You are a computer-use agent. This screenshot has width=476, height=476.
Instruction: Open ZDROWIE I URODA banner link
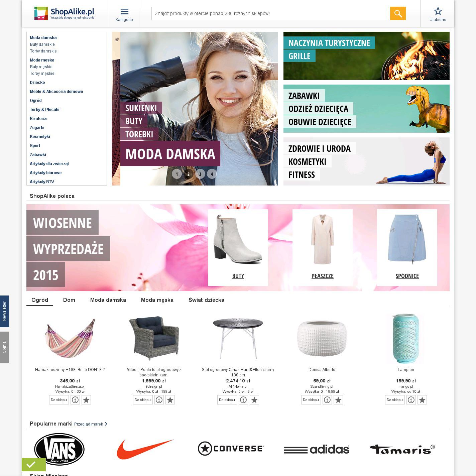(320, 149)
